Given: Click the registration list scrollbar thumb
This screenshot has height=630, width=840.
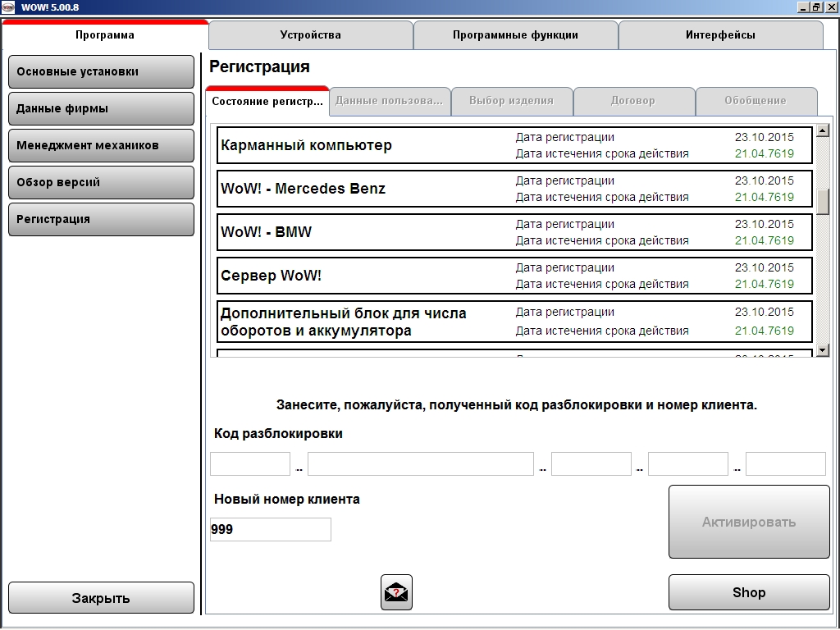Looking at the screenshot, I should [x=822, y=202].
